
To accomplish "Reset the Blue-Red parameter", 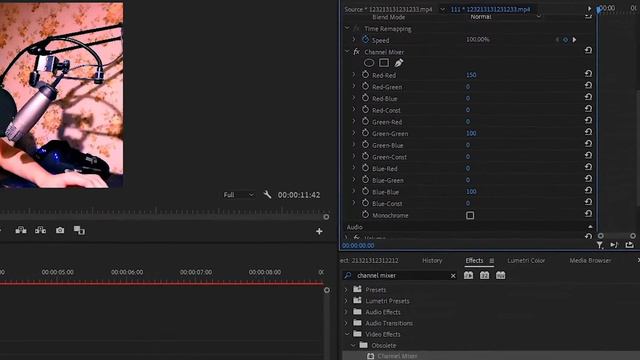I will 588,167.
